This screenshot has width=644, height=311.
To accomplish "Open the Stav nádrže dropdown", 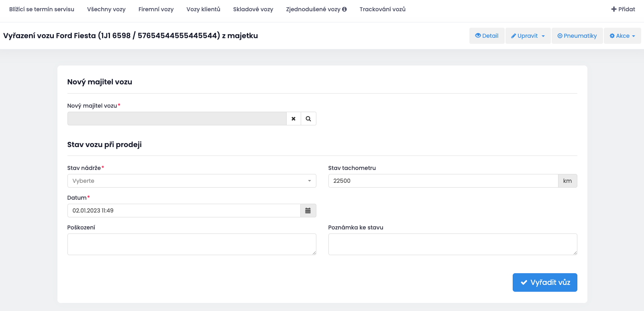I will (192, 181).
